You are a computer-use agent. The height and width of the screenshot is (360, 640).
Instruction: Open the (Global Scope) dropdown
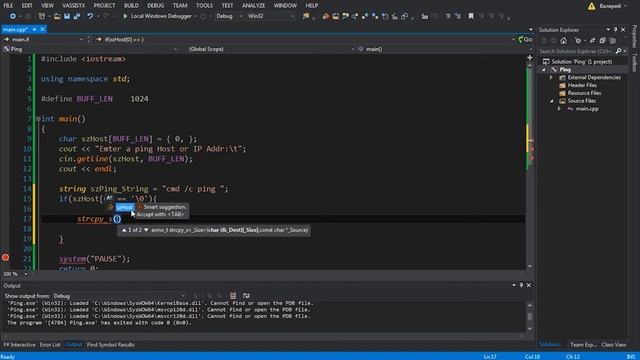tap(271, 49)
